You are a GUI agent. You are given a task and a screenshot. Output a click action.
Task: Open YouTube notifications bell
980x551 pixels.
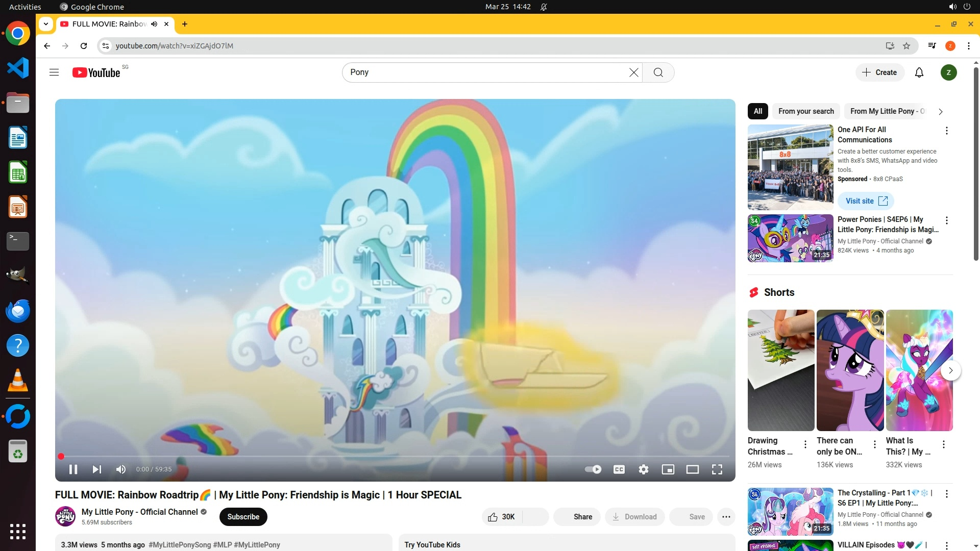919,72
